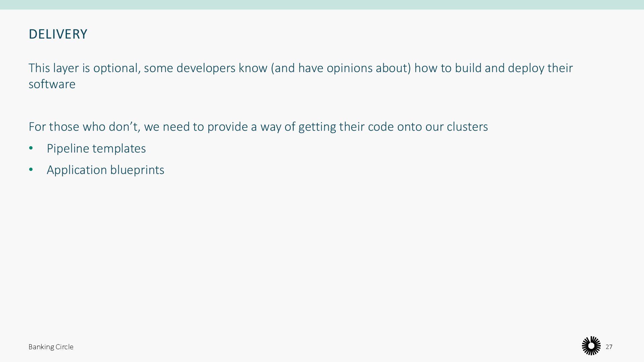The image size is (644, 362).
Task: Click the sentence starting "For those who don't"
Action: [258, 127]
